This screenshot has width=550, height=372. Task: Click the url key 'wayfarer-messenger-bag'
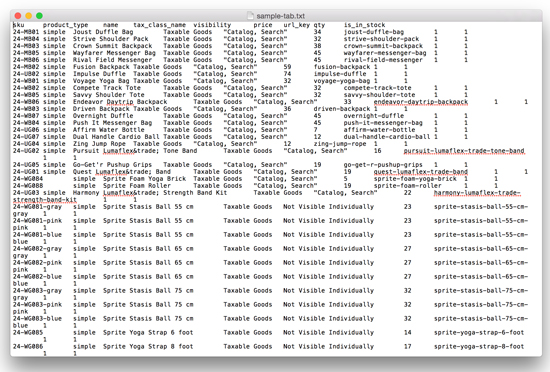tap(385, 53)
